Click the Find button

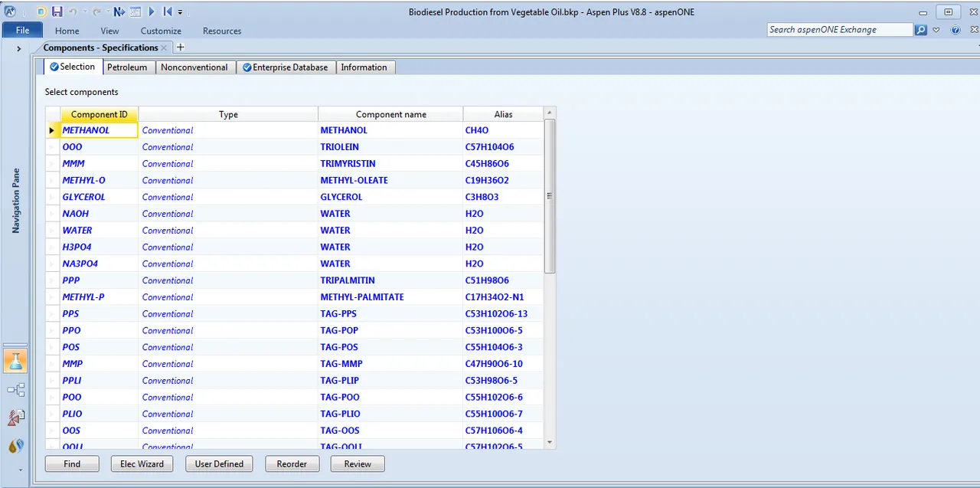pos(72,464)
